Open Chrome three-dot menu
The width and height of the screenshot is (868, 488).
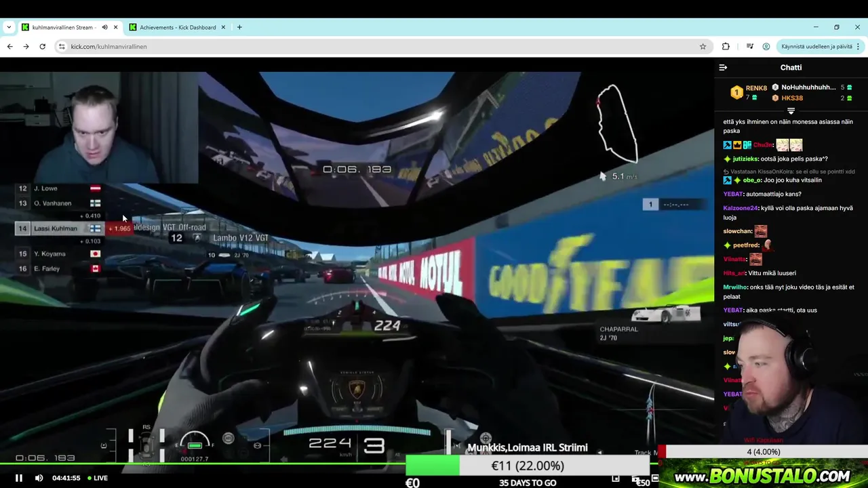[859, 47]
